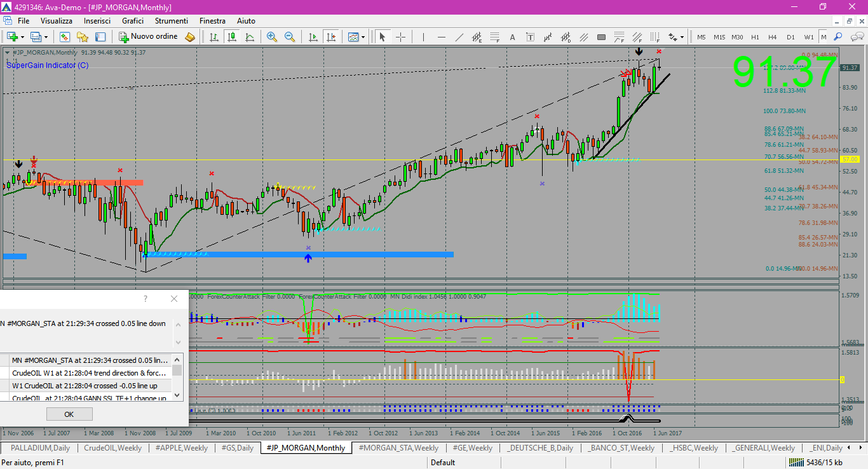Select the horizontal line tool
Image resolution: width=868 pixels, height=469 pixels.
(x=441, y=37)
